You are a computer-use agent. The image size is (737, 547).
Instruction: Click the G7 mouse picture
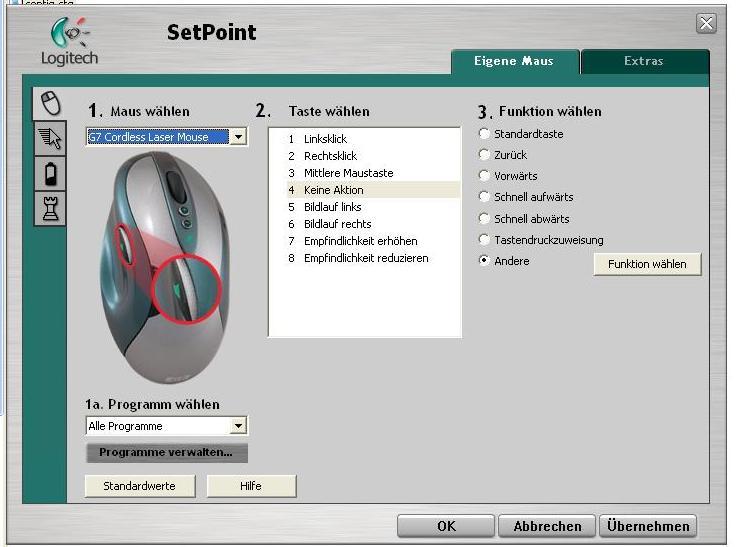click(x=165, y=267)
